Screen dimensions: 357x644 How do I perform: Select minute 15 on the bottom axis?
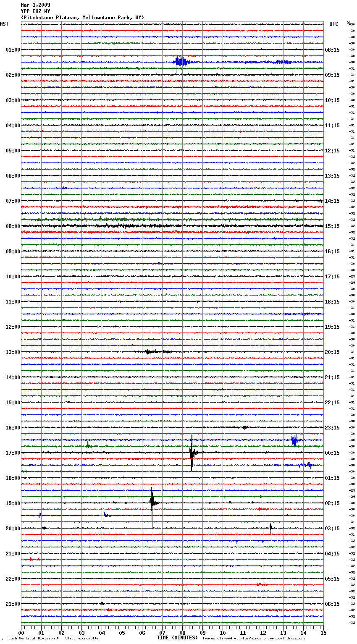tap(323, 633)
